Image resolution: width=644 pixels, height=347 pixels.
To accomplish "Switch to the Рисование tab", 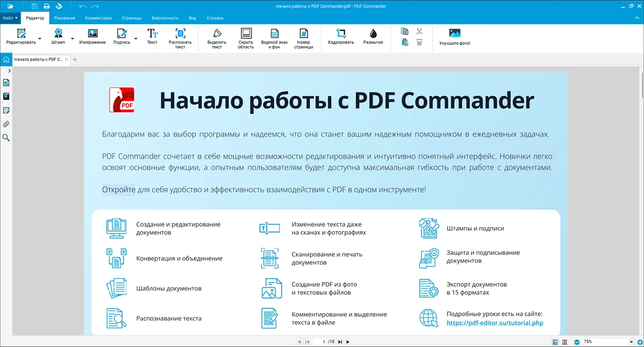I will click(64, 18).
